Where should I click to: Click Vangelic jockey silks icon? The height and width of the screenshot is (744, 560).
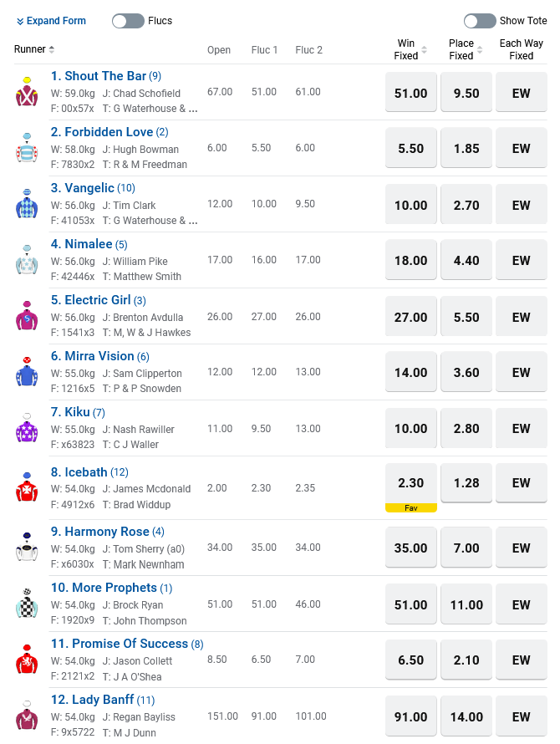[26, 204]
